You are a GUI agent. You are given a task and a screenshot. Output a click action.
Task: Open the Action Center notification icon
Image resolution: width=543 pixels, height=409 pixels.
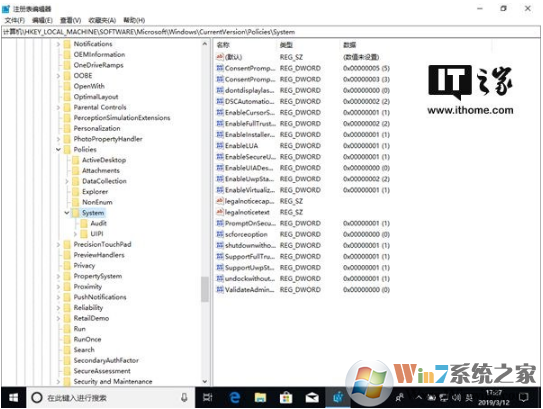[524, 397]
